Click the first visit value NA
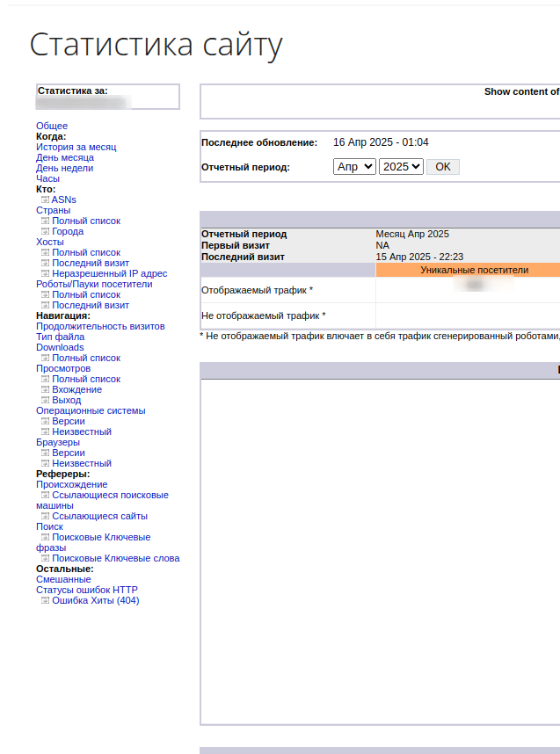This screenshot has width=560, height=754. pyautogui.click(x=382, y=245)
